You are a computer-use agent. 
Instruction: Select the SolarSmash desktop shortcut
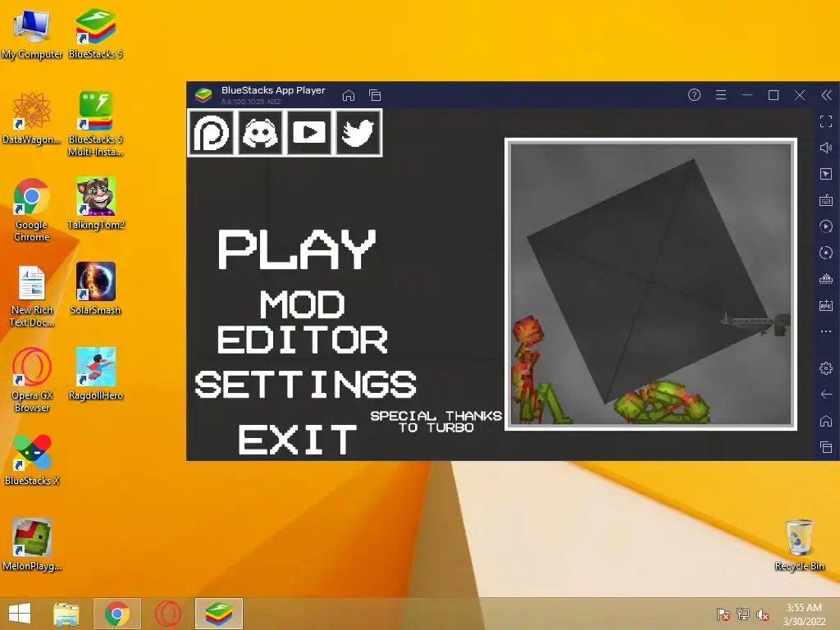click(x=95, y=290)
